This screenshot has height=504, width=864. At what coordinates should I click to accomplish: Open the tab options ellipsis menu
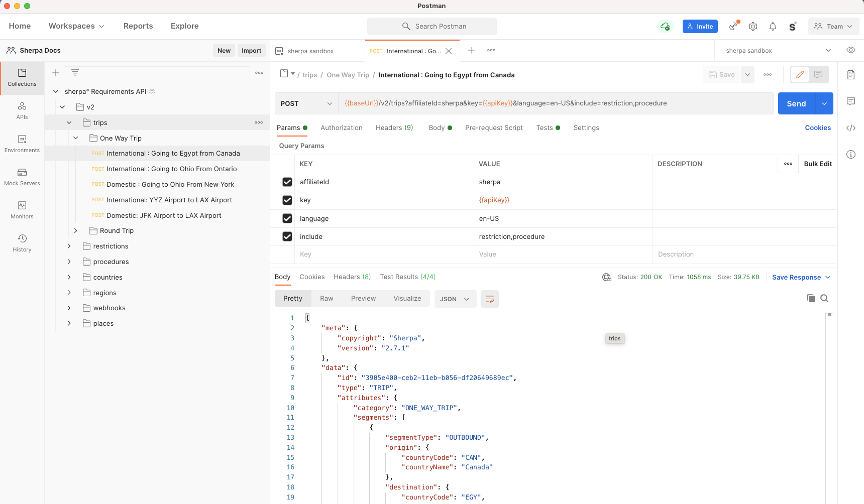point(491,50)
